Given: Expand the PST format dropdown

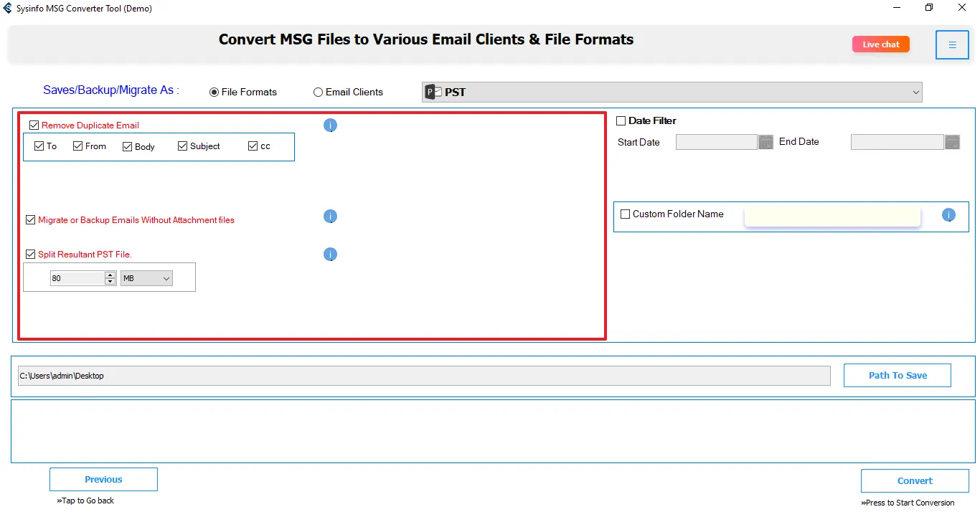Looking at the screenshot, I should pos(915,92).
